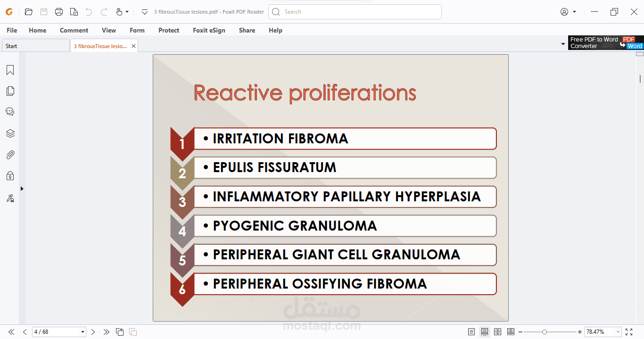The width and height of the screenshot is (644, 339).
Task: Select Continuous Facing view mode
Action: click(511, 332)
